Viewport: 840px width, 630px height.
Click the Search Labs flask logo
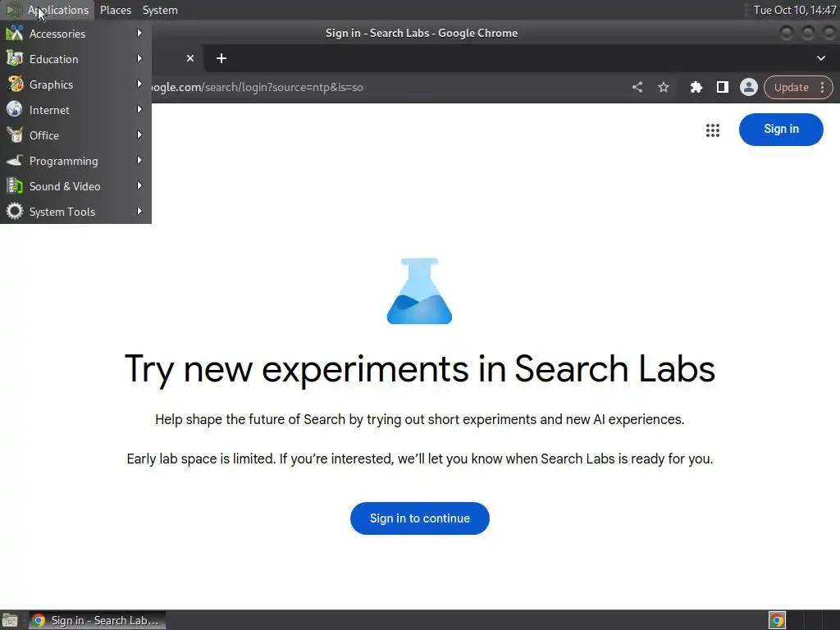coord(419,291)
